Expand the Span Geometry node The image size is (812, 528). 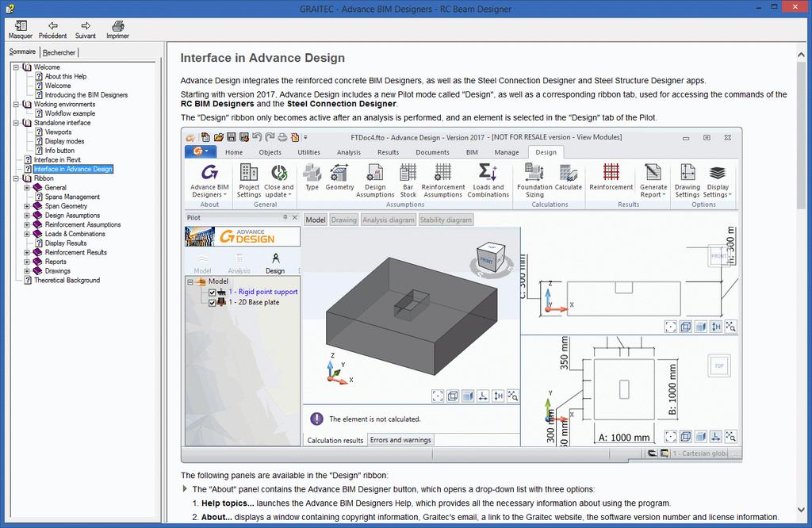click(27, 206)
